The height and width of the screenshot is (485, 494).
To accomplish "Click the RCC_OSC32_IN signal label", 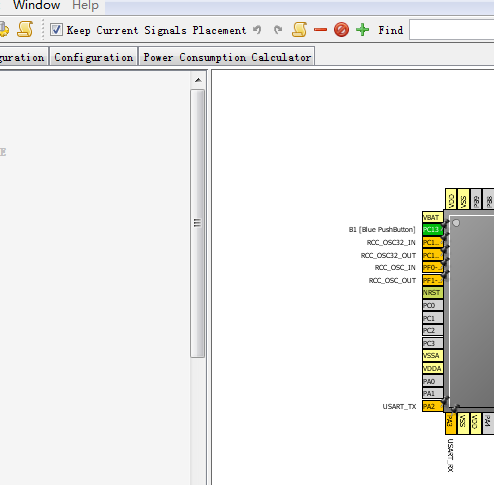I will coord(391,243).
